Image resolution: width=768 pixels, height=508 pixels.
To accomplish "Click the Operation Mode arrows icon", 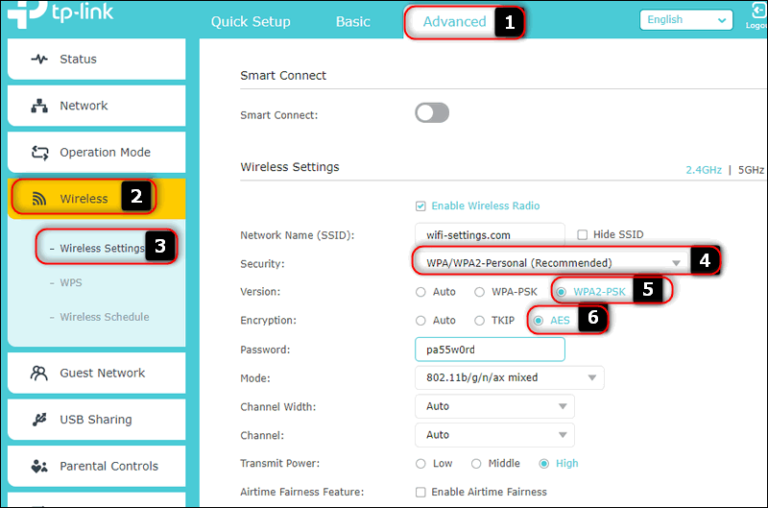I will point(40,153).
